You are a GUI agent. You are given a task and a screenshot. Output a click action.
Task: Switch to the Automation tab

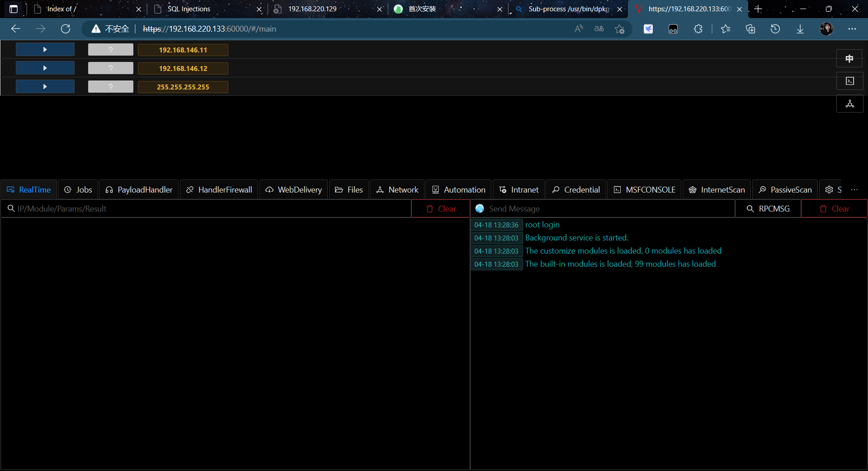tap(458, 189)
